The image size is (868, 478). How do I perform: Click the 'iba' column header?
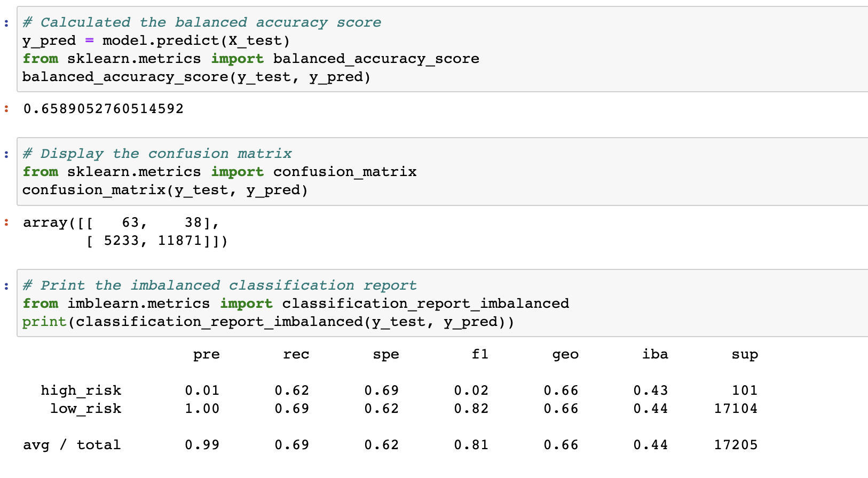655,354
